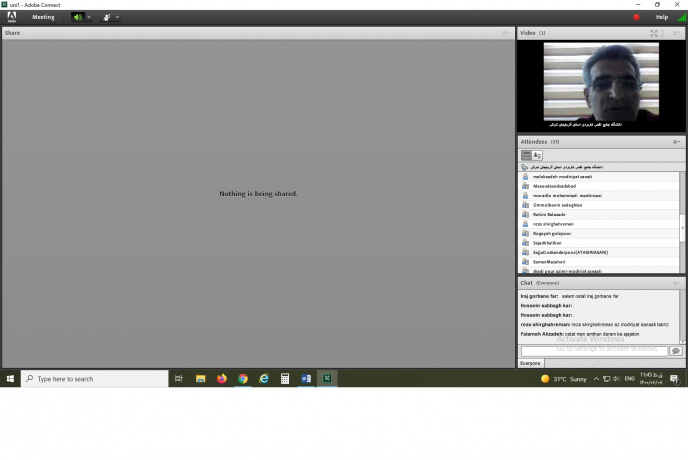Open the Help menu
This screenshot has height=460, width=688.
(661, 17)
